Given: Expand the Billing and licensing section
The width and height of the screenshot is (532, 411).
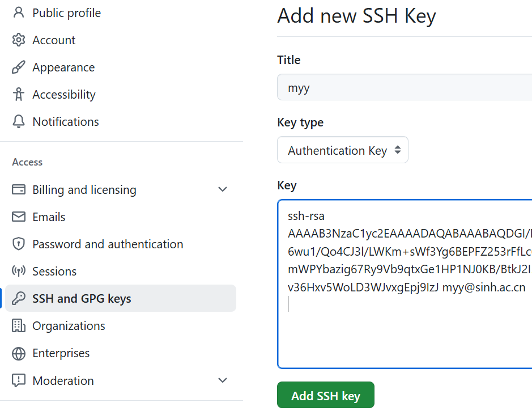Looking at the screenshot, I should click(222, 189).
